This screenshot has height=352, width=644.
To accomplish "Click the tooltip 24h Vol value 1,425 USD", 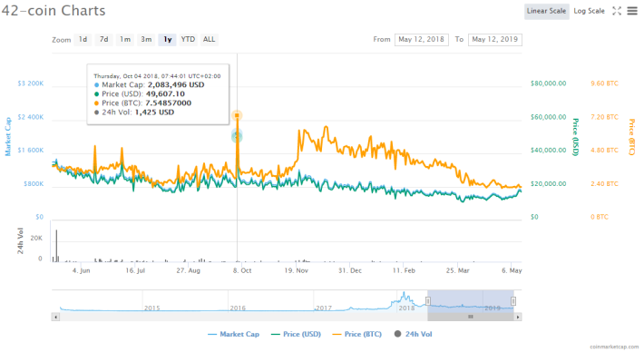I will [154, 112].
